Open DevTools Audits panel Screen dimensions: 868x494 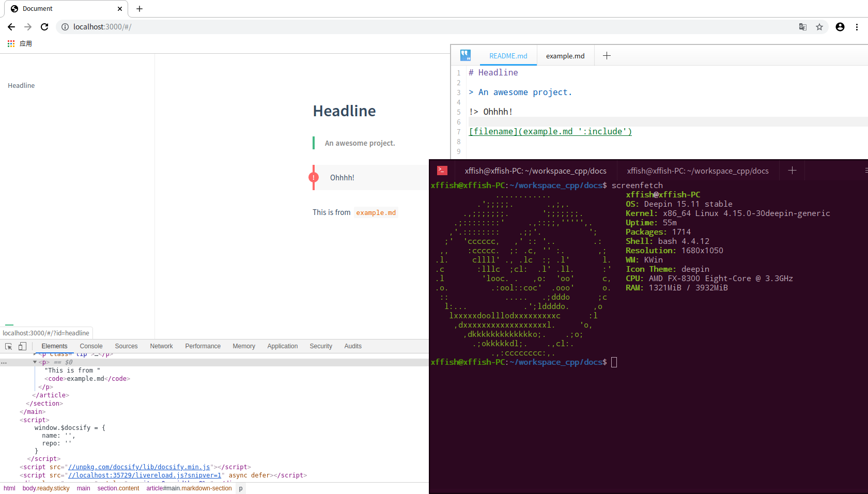[353, 346]
